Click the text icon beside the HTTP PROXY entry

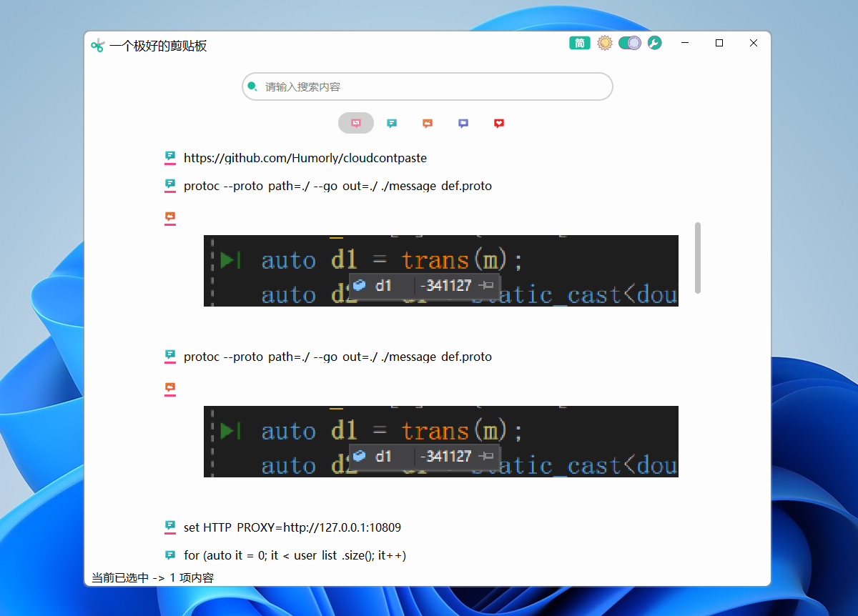tap(170, 527)
